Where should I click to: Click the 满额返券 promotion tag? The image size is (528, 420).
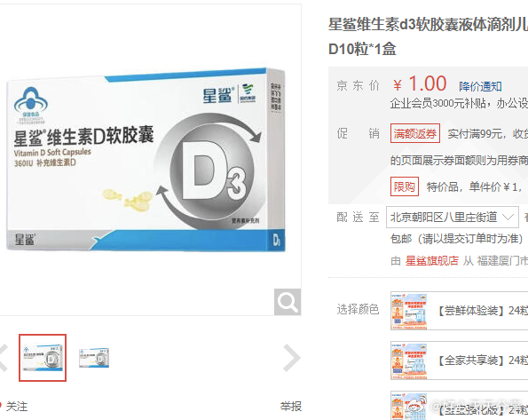[x=415, y=133]
